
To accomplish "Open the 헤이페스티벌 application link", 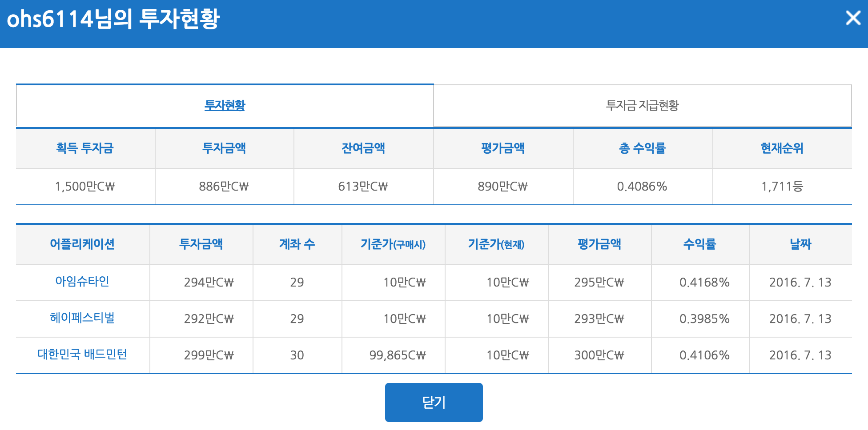I will pyautogui.click(x=82, y=318).
